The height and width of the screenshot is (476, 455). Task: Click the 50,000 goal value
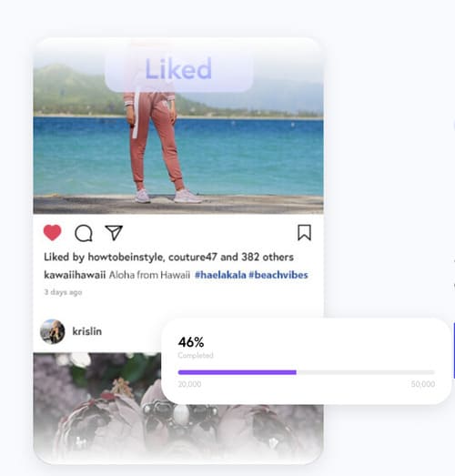(x=423, y=384)
